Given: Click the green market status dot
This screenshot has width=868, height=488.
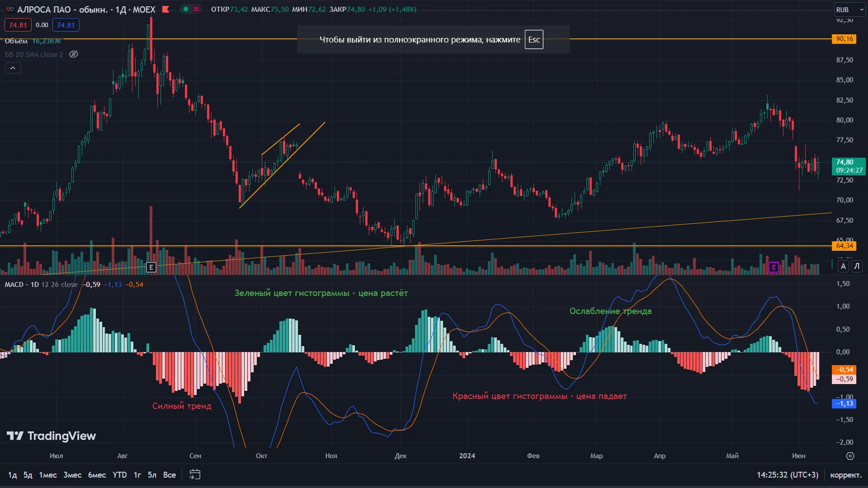Looking at the screenshot, I should (186, 9).
